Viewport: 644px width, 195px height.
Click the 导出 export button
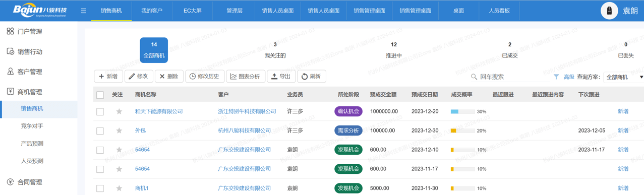pyautogui.click(x=281, y=76)
